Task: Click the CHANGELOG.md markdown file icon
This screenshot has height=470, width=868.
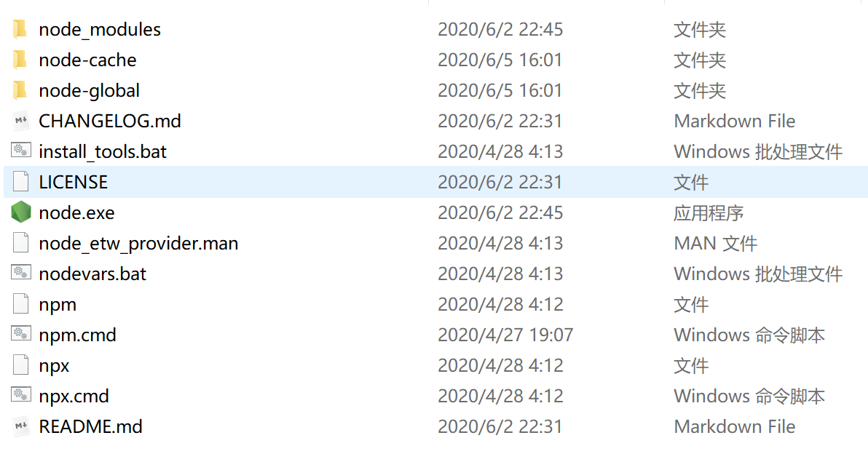Action: tap(21, 121)
